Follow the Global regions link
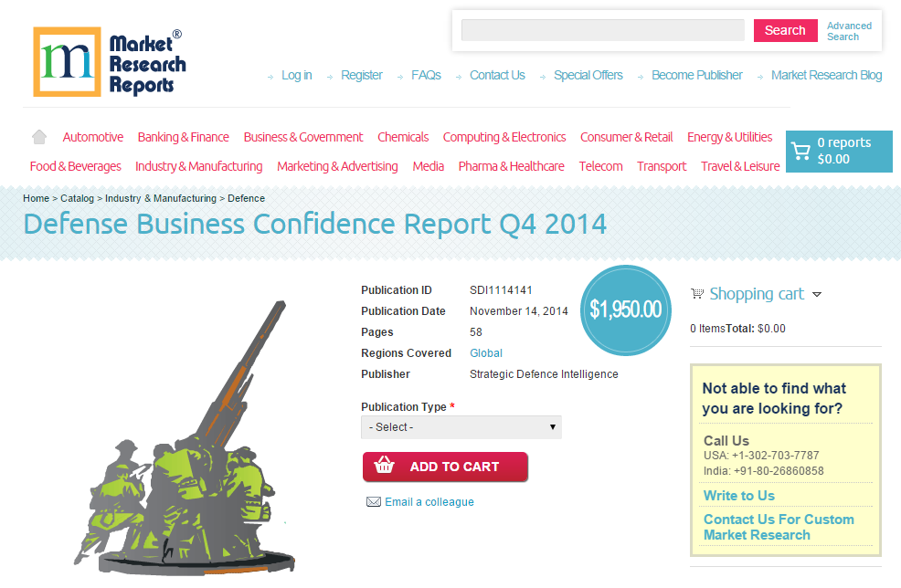Screen dimensions: 901x588 (x=485, y=353)
